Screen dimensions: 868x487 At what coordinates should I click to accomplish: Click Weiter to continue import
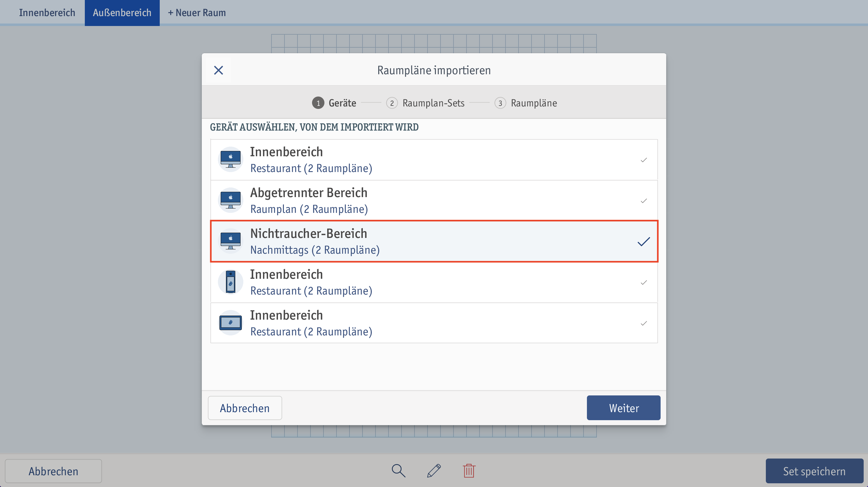[624, 408]
